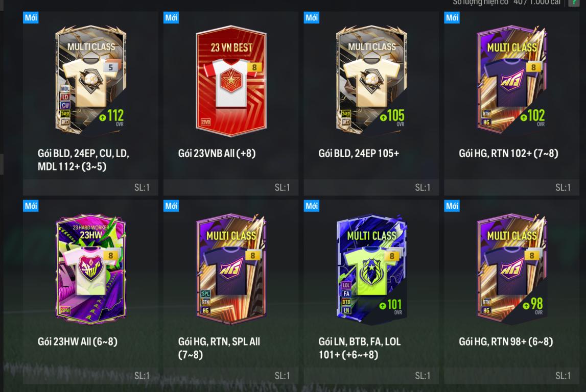Click the Mới badge on LN, BTB, FA, LOL pack

311,206
